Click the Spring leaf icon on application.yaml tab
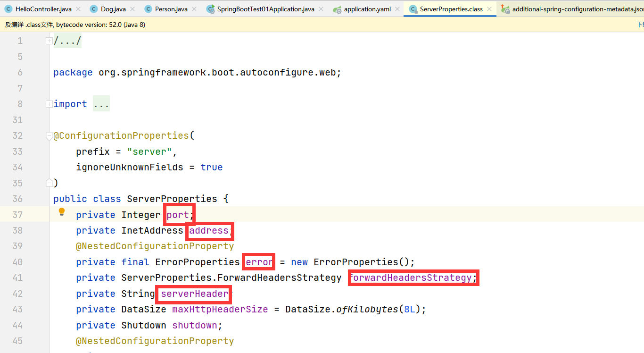This screenshot has height=353, width=644. 337,9
